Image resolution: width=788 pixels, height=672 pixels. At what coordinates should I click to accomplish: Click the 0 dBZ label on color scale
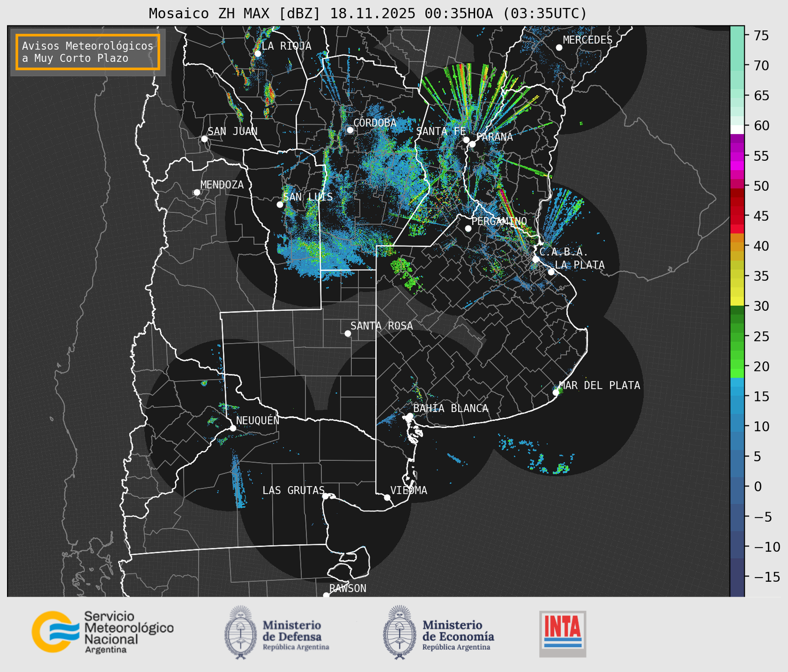[x=757, y=486]
